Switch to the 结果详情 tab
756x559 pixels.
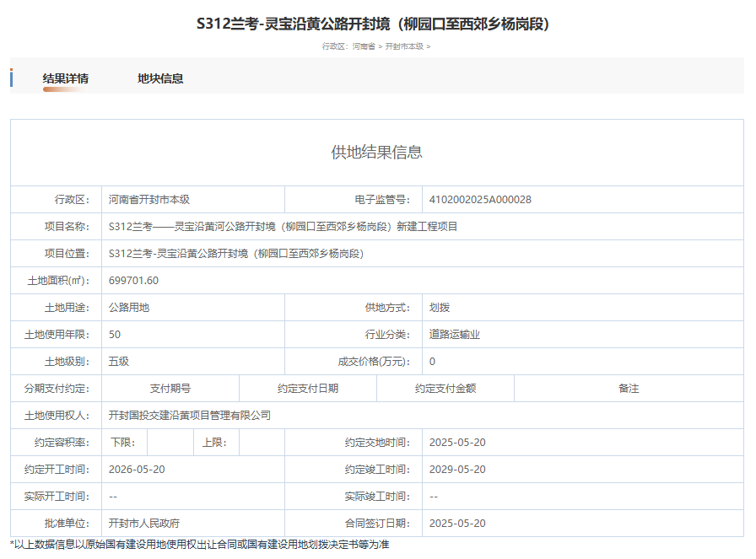[x=66, y=78]
